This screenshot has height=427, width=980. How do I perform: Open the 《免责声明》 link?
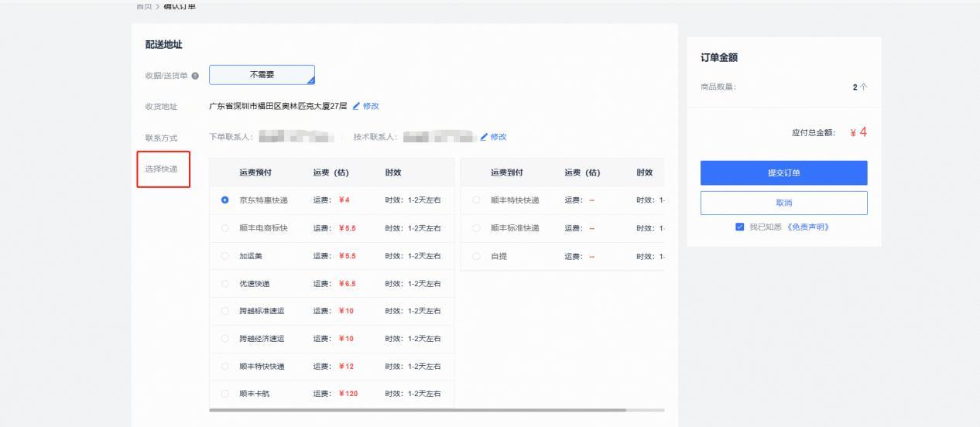pyautogui.click(x=808, y=227)
